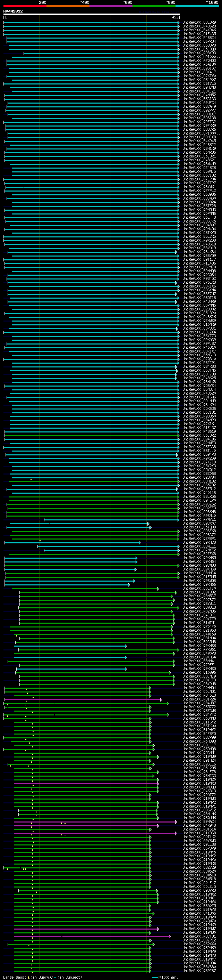Select hit UniRef100_O07872
This screenshot has height=980, width=222.
pyautogui.click(x=199, y=600)
